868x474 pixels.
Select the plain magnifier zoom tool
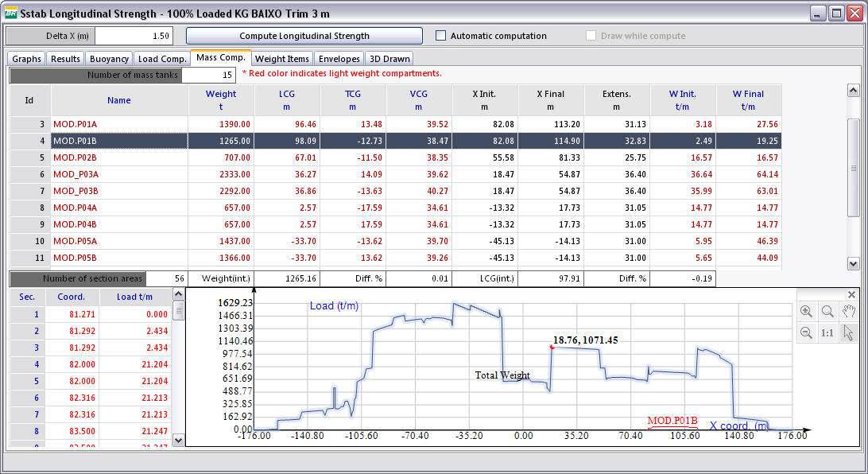point(827,311)
